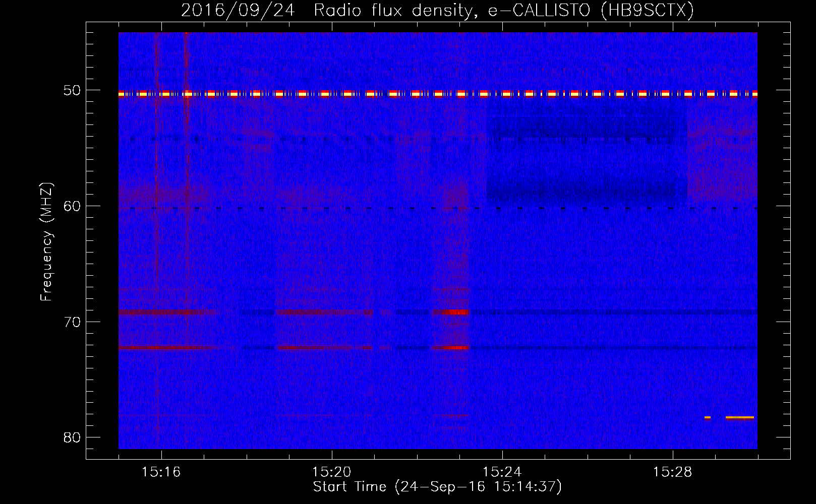The width and height of the screenshot is (816, 504).
Task: Click the 60 frequency tick label
Action: (x=72, y=206)
